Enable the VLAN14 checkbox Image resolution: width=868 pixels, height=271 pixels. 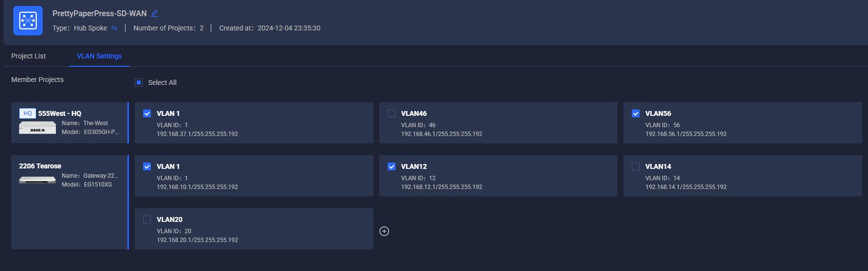(x=636, y=166)
